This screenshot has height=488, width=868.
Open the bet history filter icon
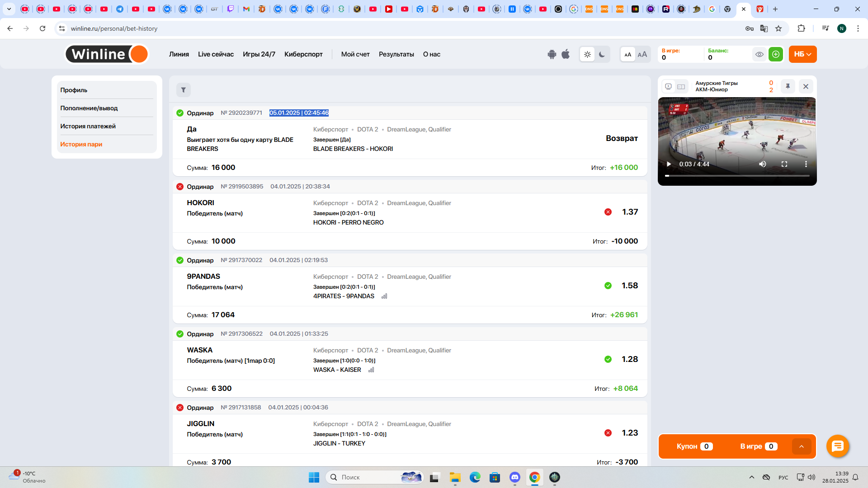183,90
